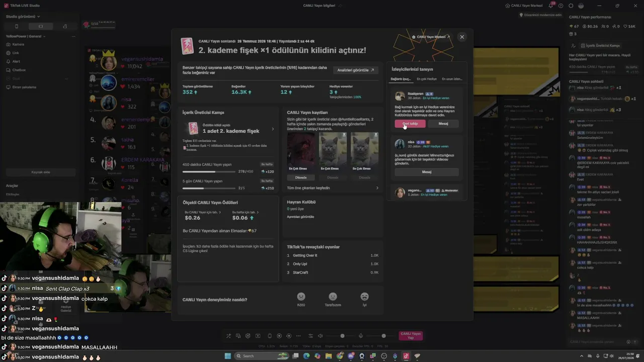Click Mesaj button for itsalqeren
Image resolution: width=644 pixels, height=362 pixels.
click(x=443, y=124)
